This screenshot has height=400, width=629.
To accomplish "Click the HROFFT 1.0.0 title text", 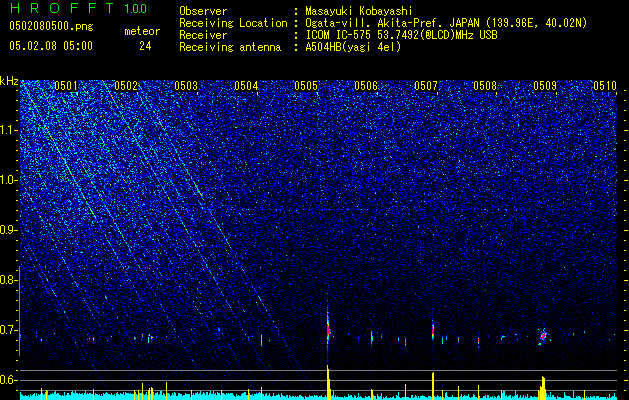I will click(x=78, y=8).
